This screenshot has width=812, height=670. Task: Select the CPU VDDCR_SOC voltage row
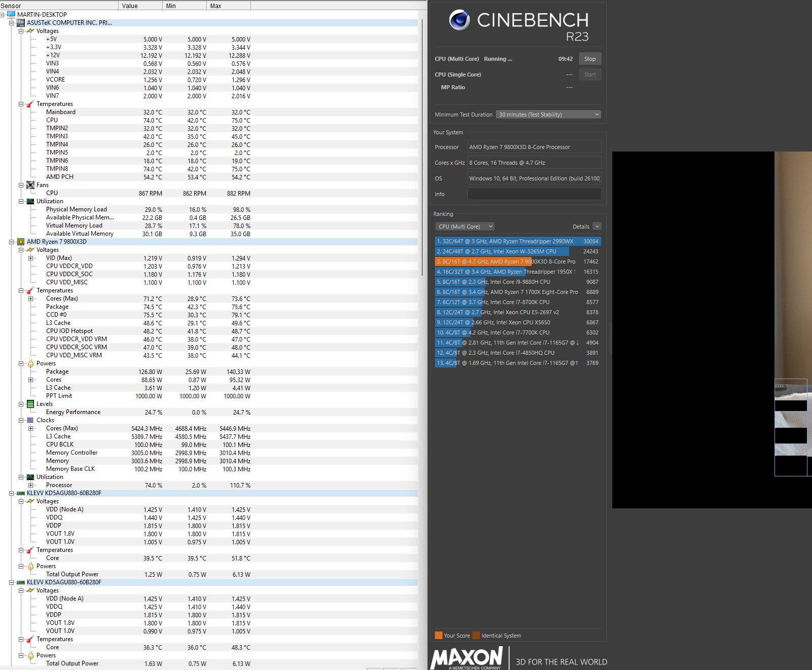click(x=209, y=274)
